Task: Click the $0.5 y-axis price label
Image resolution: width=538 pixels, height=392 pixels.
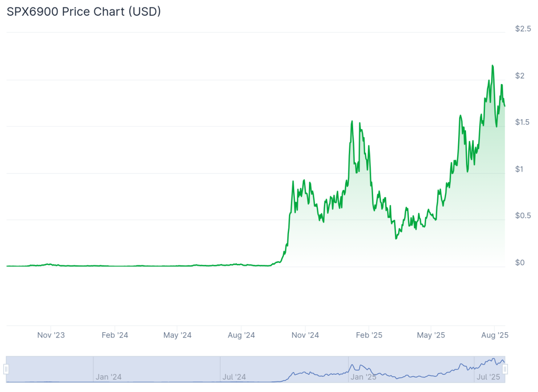Action: click(x=522, y=216)
